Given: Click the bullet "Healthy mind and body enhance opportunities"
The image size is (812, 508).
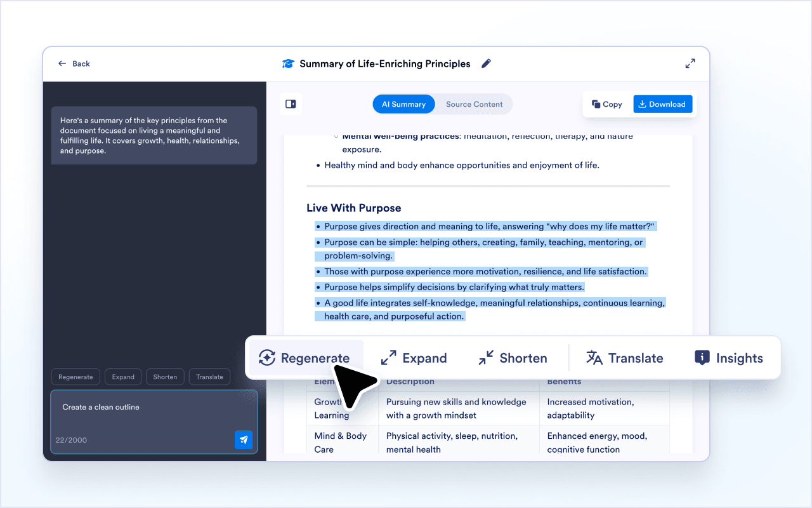Looking at the screenshot, I should click(457, 165).
